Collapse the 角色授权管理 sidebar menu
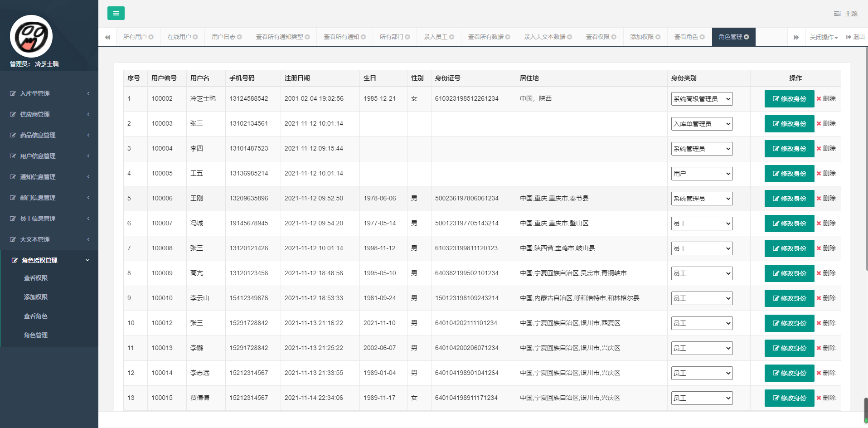868x428 pixels. [x=49, y=260]
